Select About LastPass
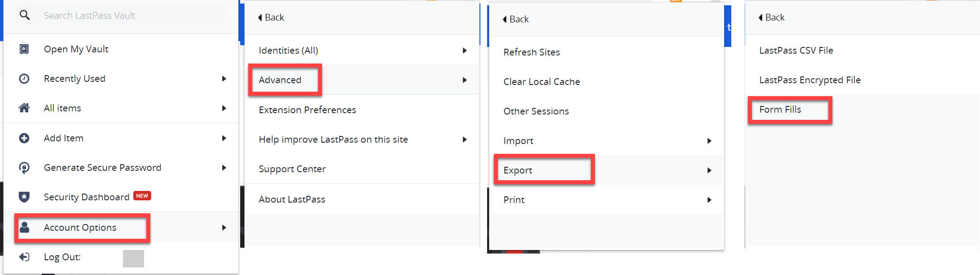This screenshot has width=980, height=275. coord(362,199)
